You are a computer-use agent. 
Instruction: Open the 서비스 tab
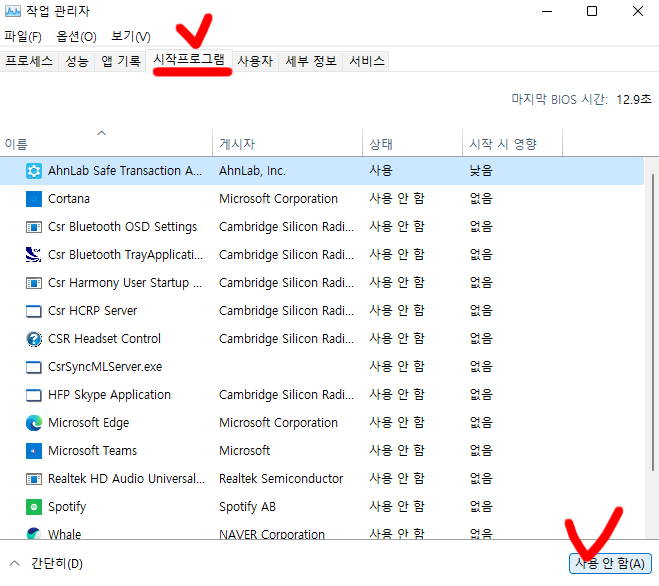[x=367, y=61]
